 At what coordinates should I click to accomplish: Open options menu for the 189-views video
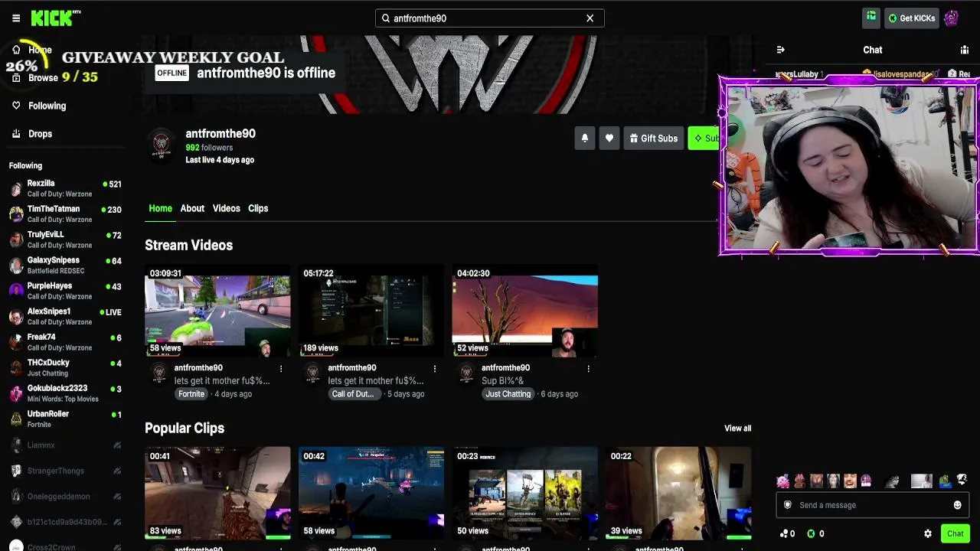pyautogui.click(x=435, y=369)
